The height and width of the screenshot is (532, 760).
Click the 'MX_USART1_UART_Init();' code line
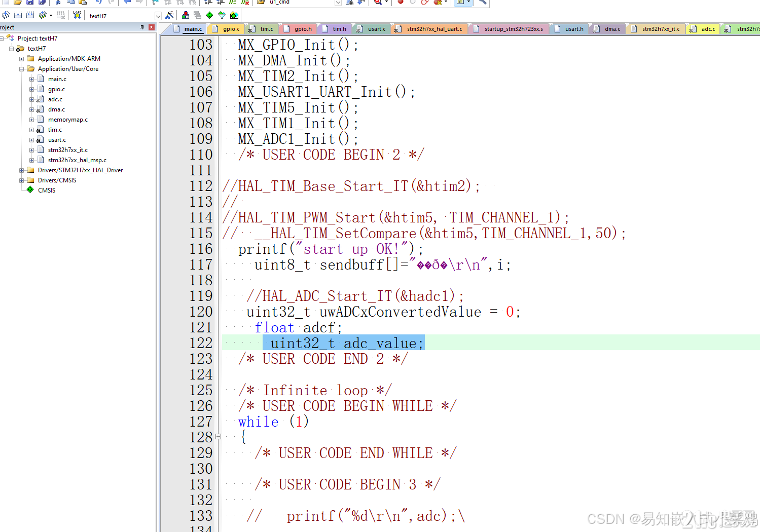pyautogui.click(x=327, y=92)
